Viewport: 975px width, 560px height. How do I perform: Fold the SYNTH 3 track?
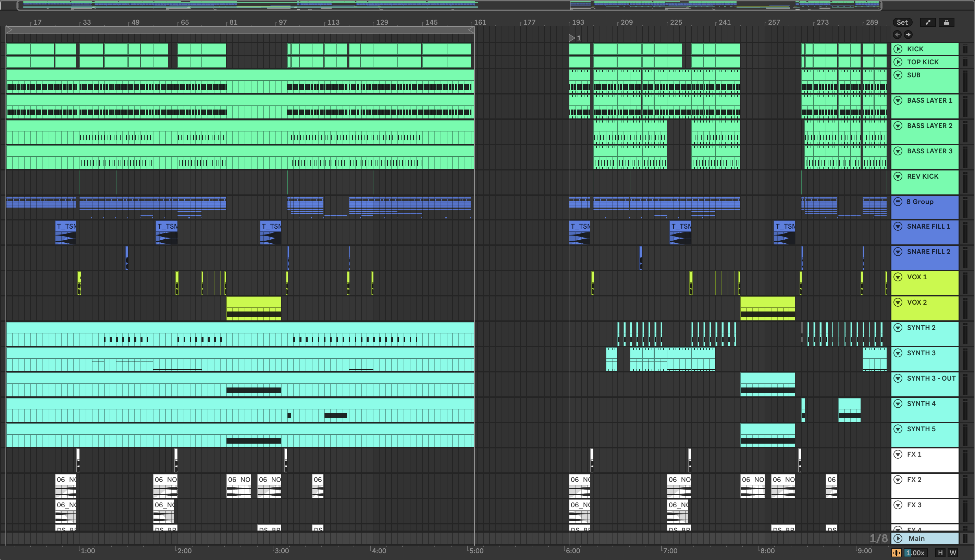coord(898,353)
